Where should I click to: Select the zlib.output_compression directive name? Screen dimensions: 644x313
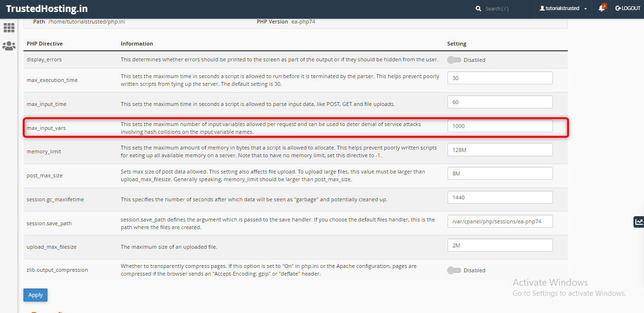(x=57, y=270)
